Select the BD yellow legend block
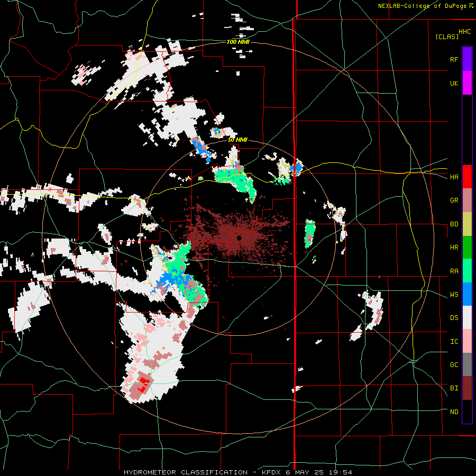 pyautogui.click(x=467, y=224)
